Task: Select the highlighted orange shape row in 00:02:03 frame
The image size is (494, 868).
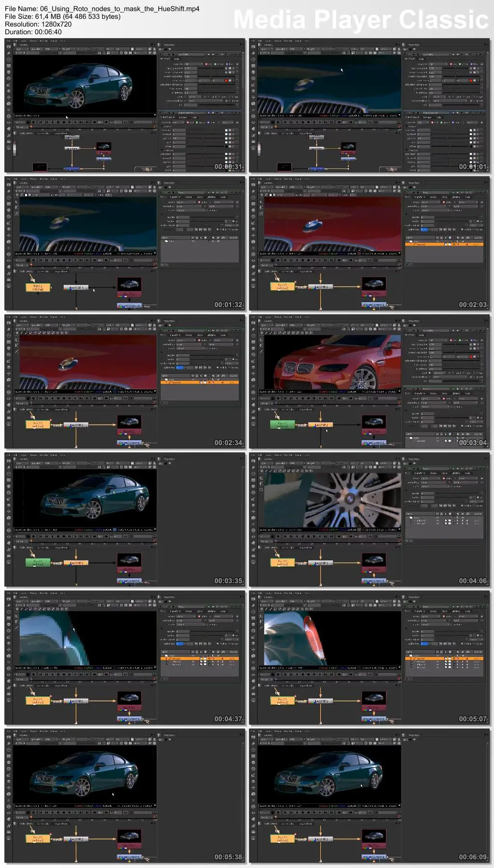Action: (444, 245)
